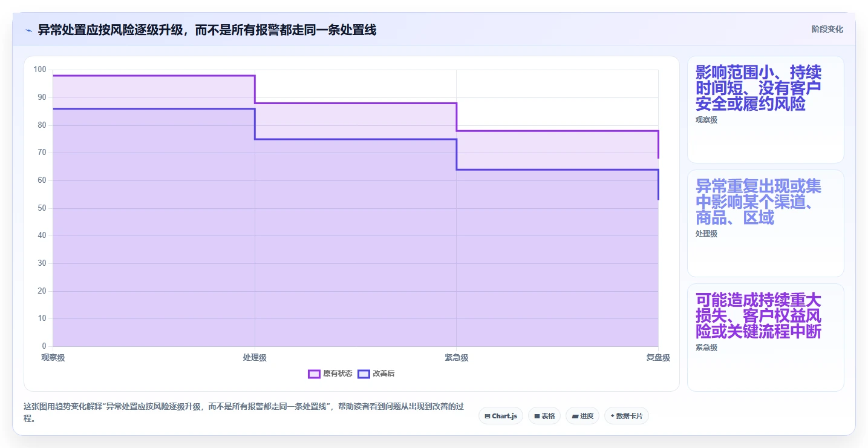The height and width of the screenshot is (448, 868).
Task: Click the Chart.js tag
Action: [x=501, y=416]
